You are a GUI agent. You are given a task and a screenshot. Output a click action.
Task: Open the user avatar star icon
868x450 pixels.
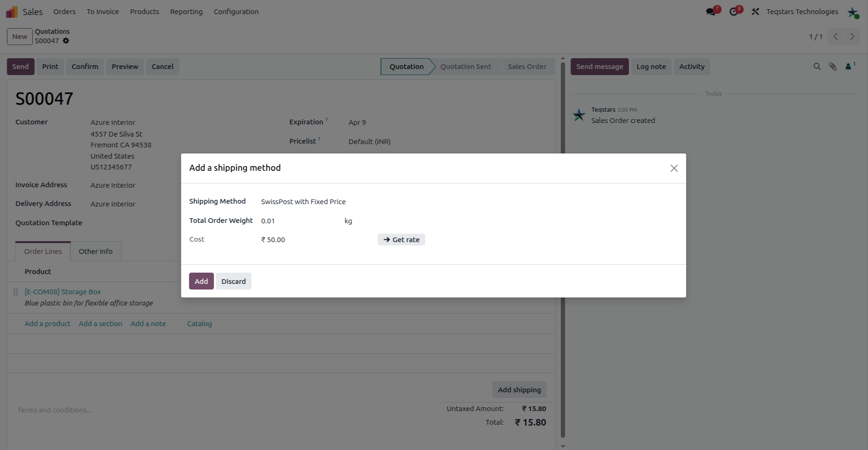click(x=853, y=12)
